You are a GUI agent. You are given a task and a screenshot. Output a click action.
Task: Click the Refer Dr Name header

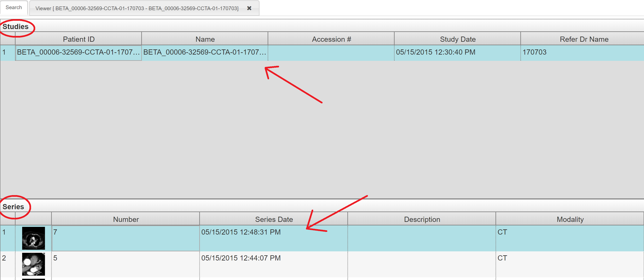pyautogui.click(x=584, y=39)
